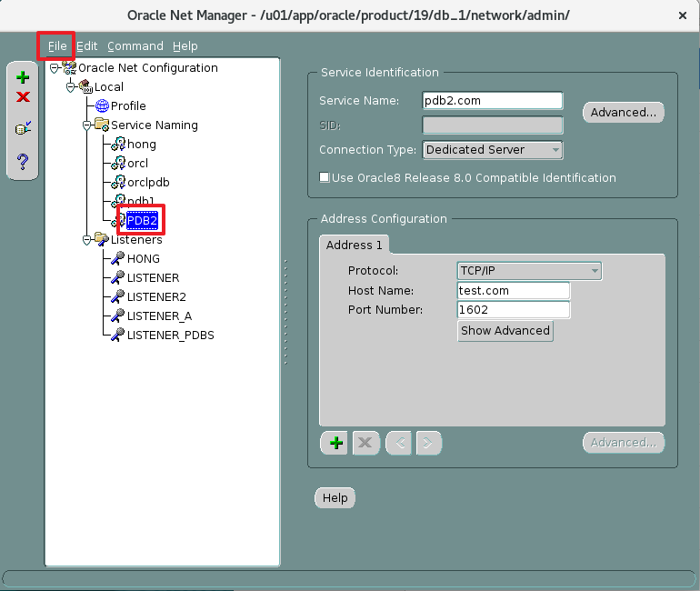The image size is (700, 591).
Task: Click the orcl service icon
Action: (x=118, y=163)
